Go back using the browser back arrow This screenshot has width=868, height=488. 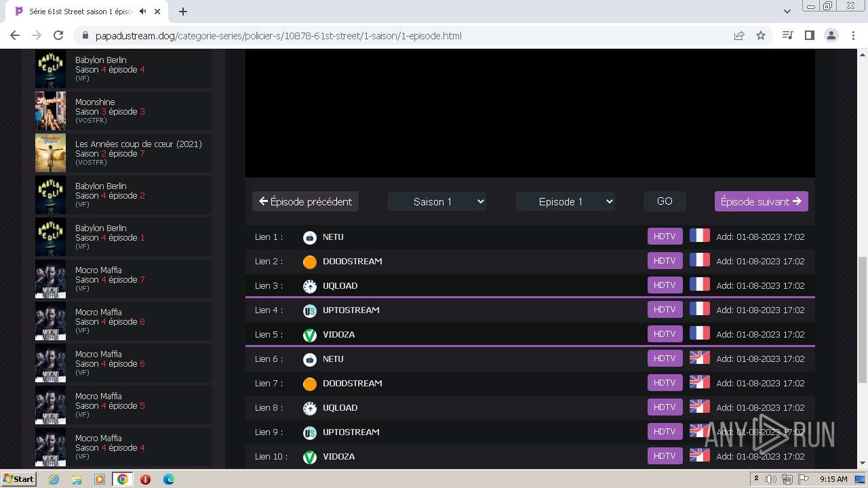click(15, 35)
